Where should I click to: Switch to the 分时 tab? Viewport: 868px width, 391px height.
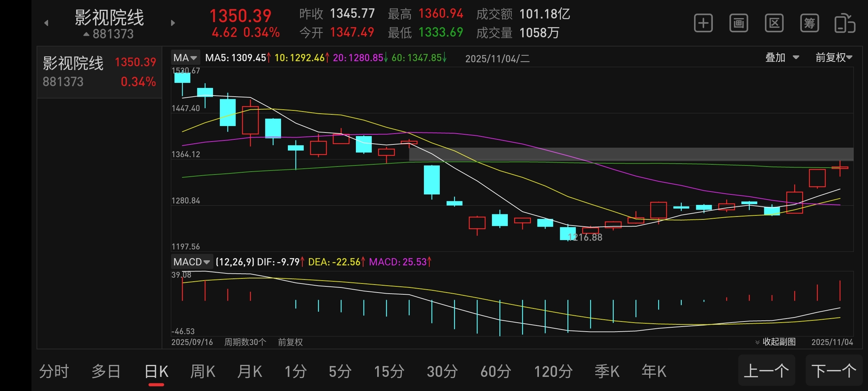click(54, 371)
